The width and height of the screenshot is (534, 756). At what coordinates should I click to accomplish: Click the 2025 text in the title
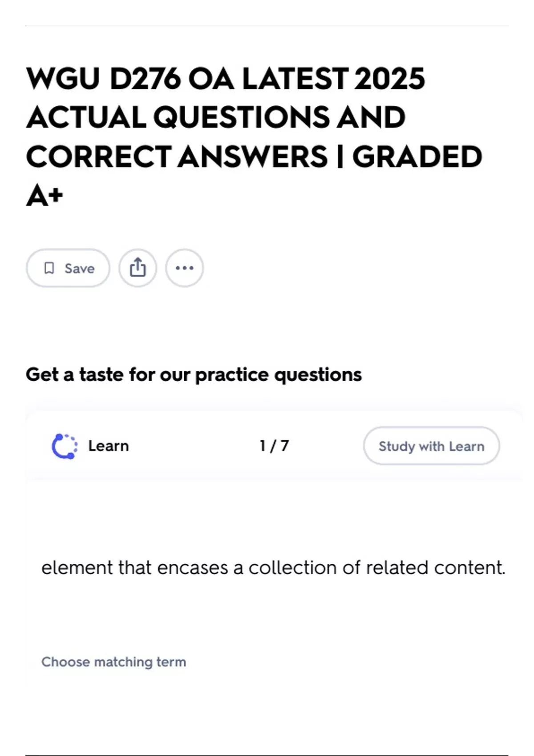click(389, 79)
